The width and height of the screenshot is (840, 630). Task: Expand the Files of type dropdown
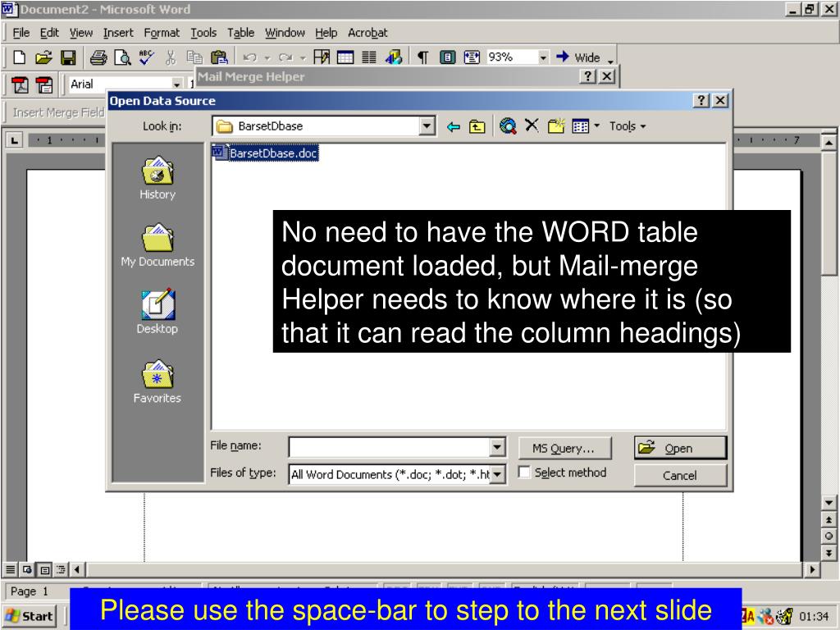click(x=498, y=474)
